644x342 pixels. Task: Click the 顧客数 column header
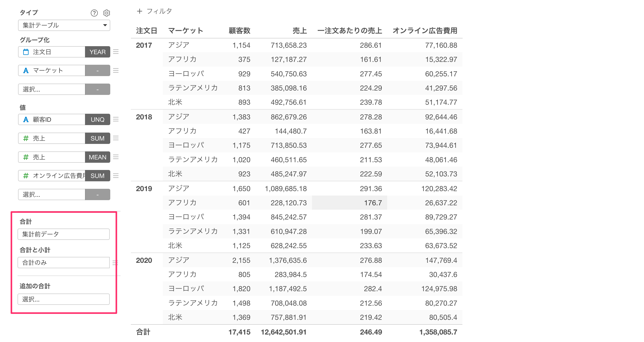[240, 31]
